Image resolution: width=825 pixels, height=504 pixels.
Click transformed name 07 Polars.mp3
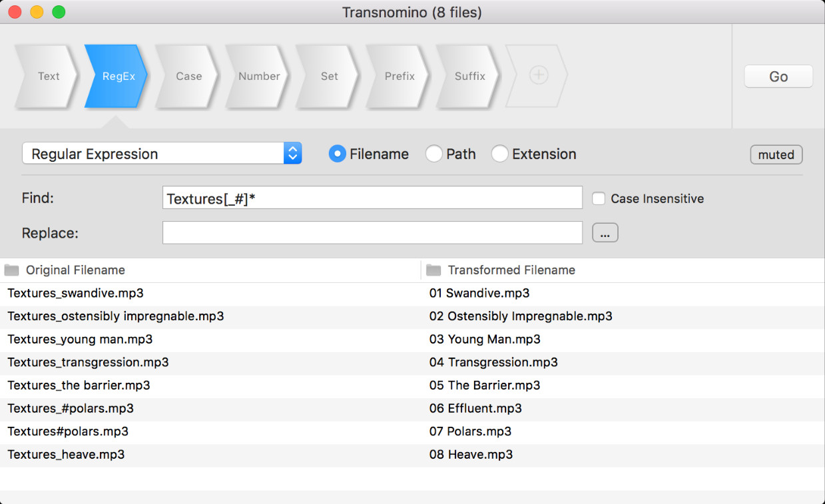coord(470,431)
